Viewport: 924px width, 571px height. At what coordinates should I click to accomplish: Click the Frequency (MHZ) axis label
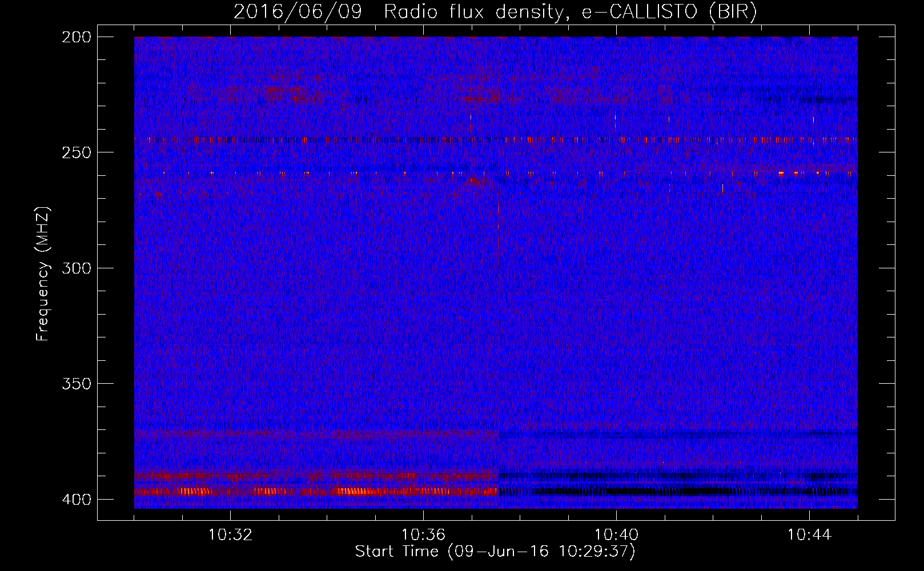click(43, 274)
